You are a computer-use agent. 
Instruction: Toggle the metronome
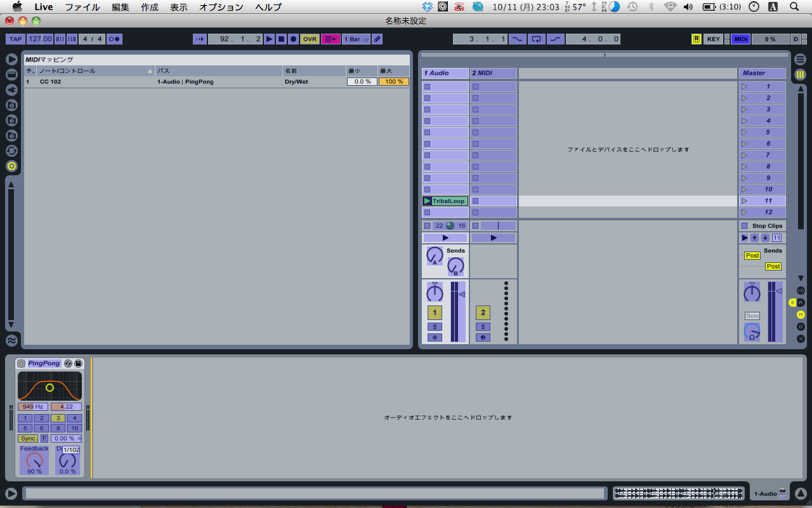tap(114, 39)
